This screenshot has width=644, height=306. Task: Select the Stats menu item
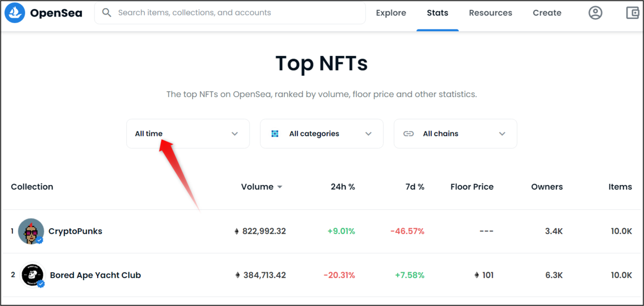pyautogui.click(x=437, y=13)
